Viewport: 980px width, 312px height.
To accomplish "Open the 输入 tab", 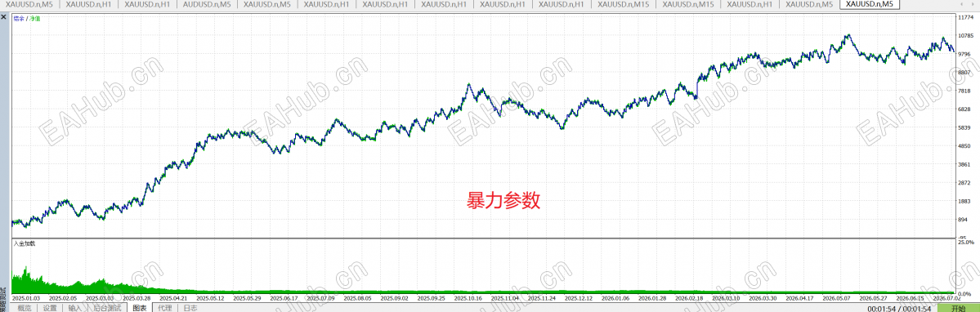I will (x=75, y=308).
